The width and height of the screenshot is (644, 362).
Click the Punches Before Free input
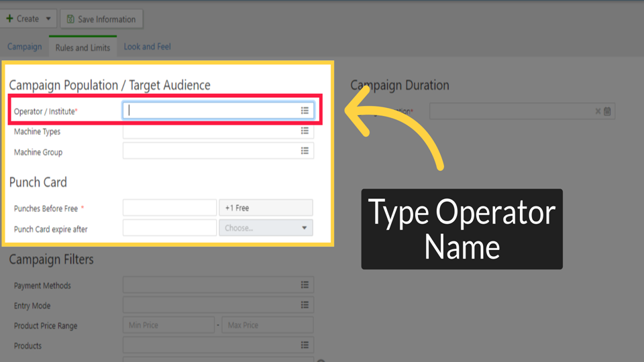170,208
